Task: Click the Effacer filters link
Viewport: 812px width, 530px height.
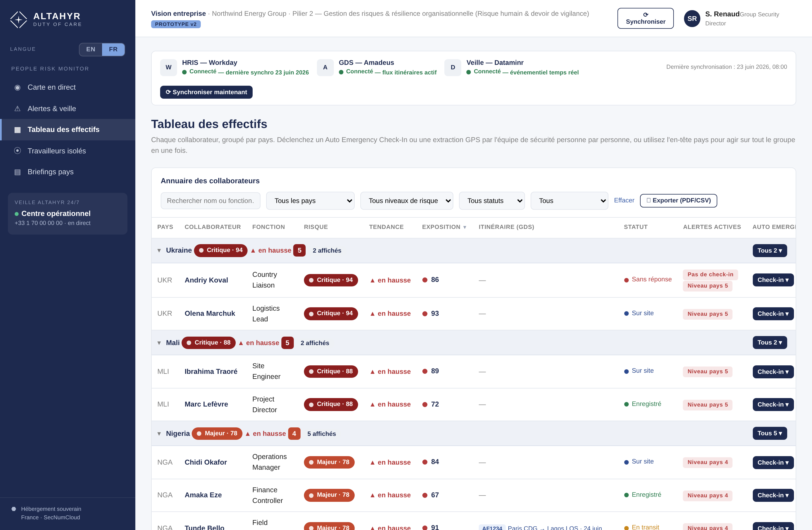Action: (624, 200)
